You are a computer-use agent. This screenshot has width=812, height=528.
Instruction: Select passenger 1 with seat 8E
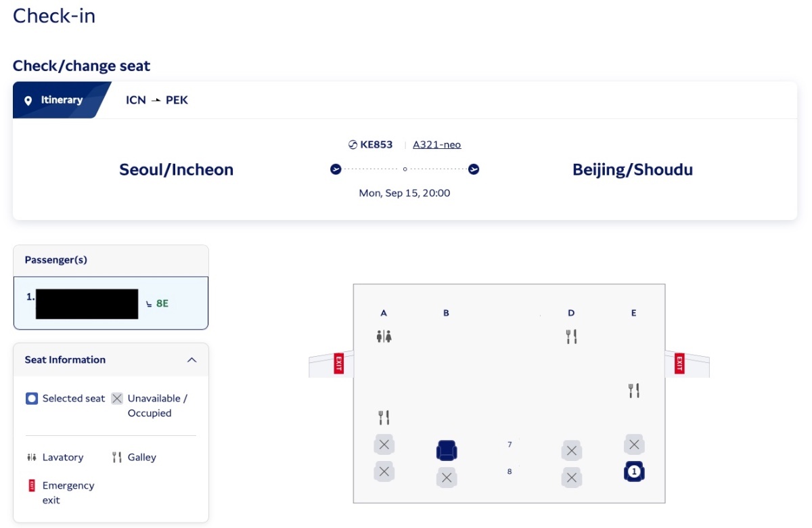[x=111, y=303]
